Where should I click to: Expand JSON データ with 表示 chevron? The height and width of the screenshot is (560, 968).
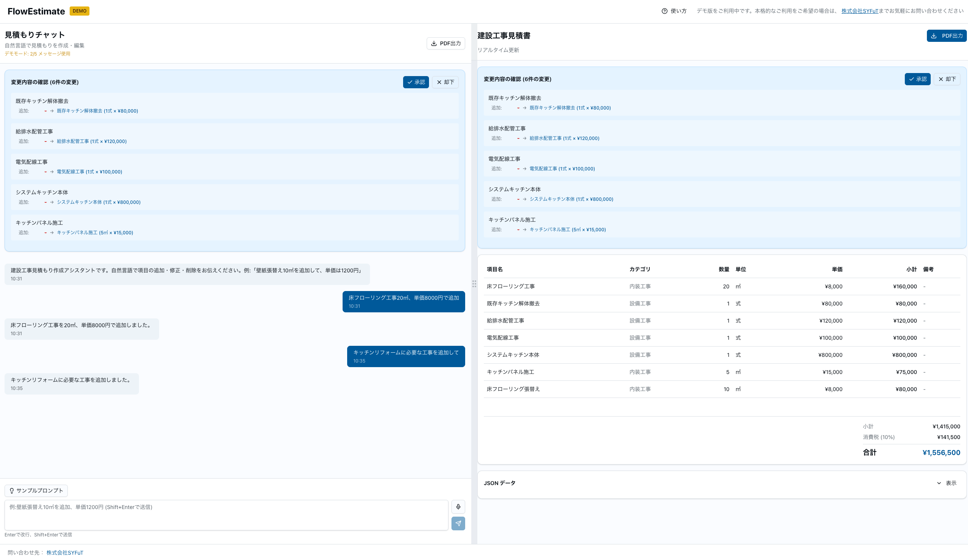click(946, 483)
